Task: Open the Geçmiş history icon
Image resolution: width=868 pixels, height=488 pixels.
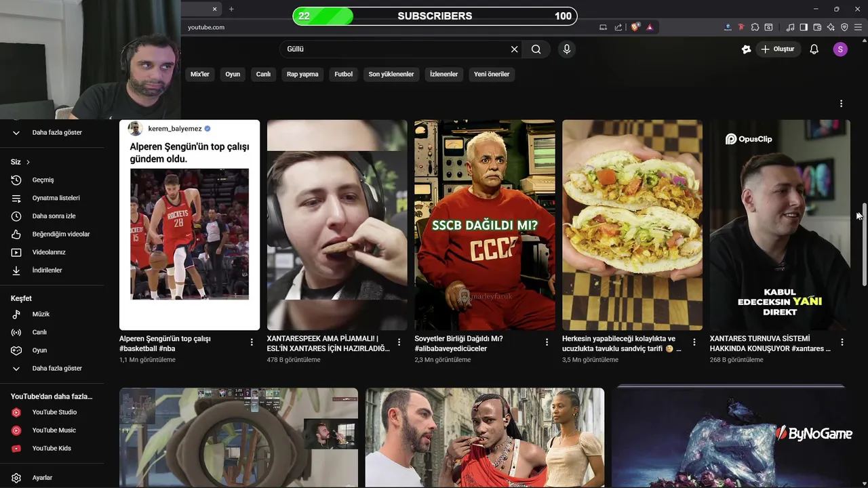Action: click(16, 180)
